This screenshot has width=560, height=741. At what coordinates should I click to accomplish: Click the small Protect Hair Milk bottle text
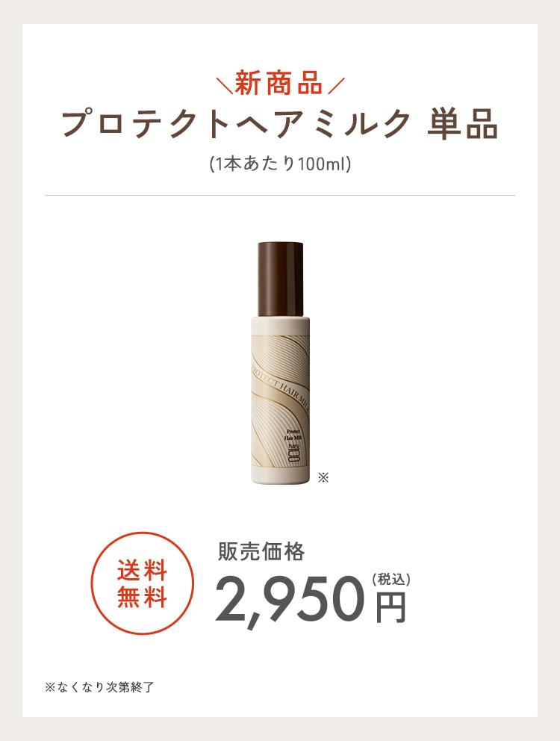(x=293, y=435)
